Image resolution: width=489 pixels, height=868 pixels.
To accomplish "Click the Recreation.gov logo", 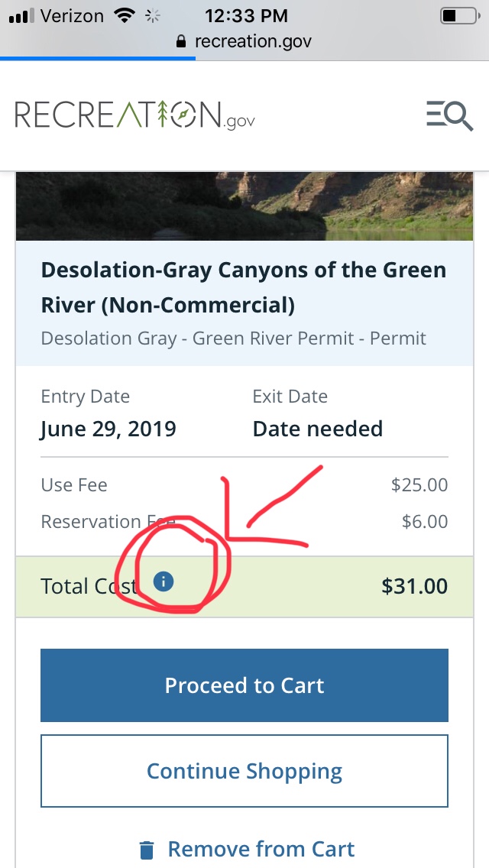I will click(134, 116).
